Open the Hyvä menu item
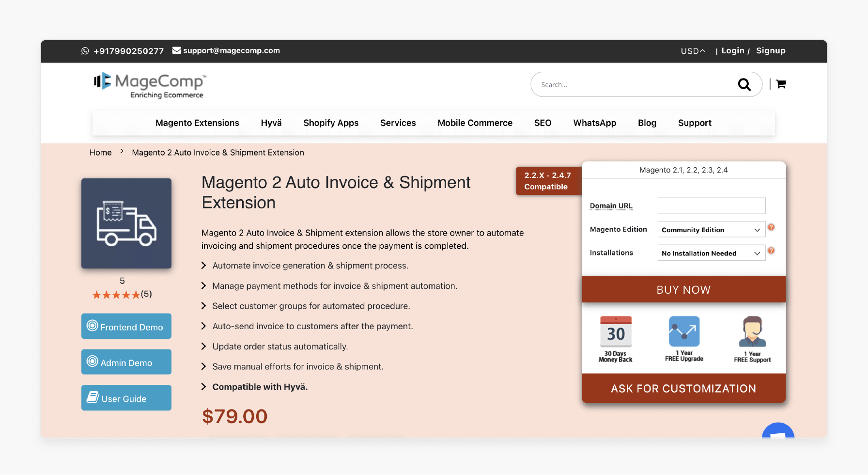 click(271, 123)
